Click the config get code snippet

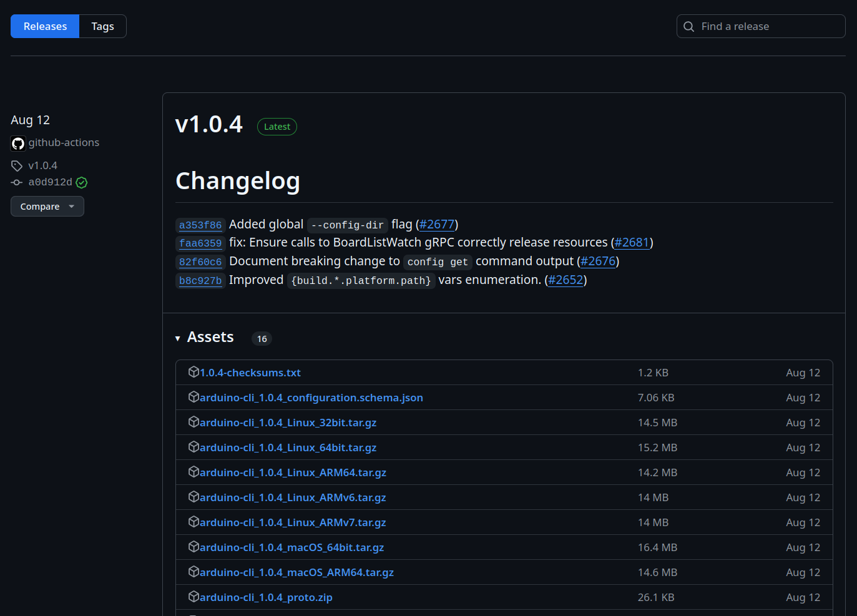438,262
